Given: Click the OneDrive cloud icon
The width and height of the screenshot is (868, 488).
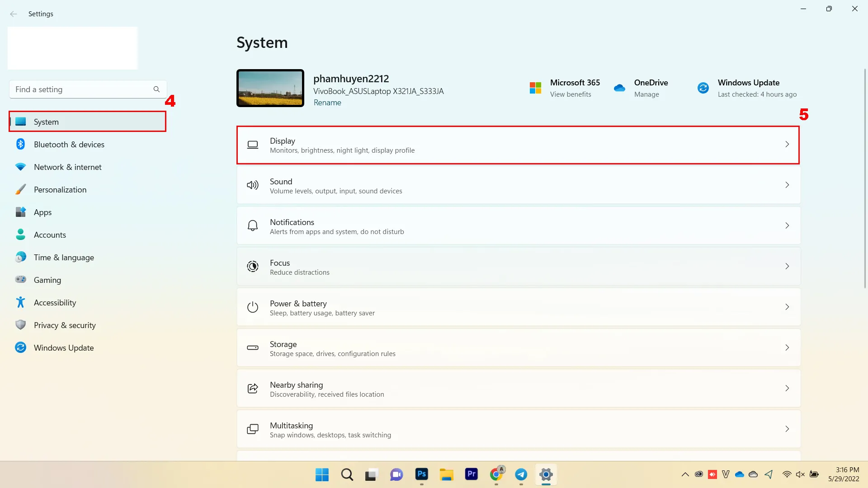Looking at the screenshot, I should coord(619,88).
